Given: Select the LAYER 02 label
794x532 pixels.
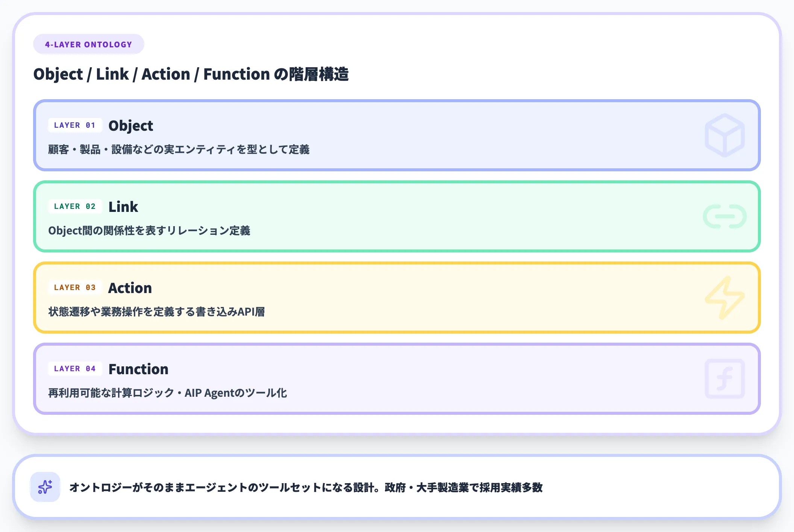Looking at the screenshot, I should (x=75, y=207).
